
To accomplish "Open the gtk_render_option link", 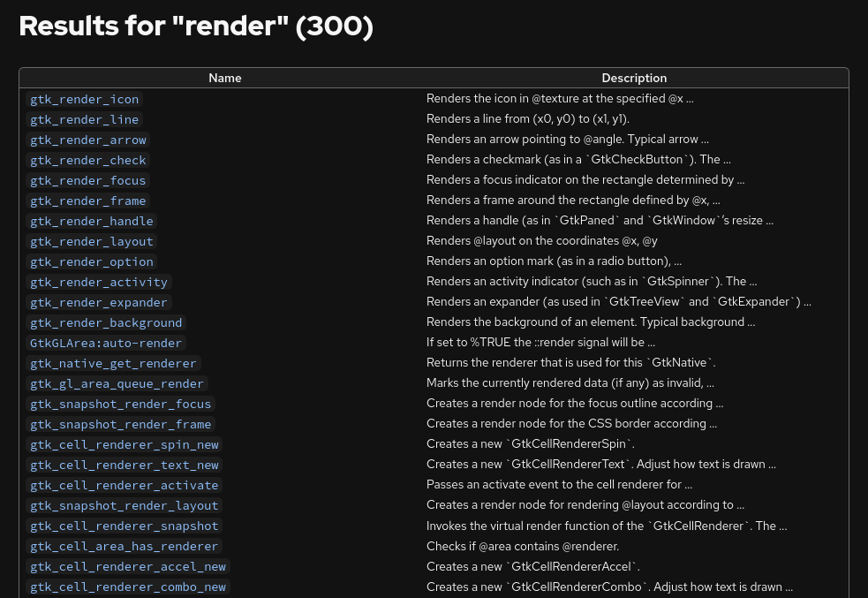I will click(92, 261).
